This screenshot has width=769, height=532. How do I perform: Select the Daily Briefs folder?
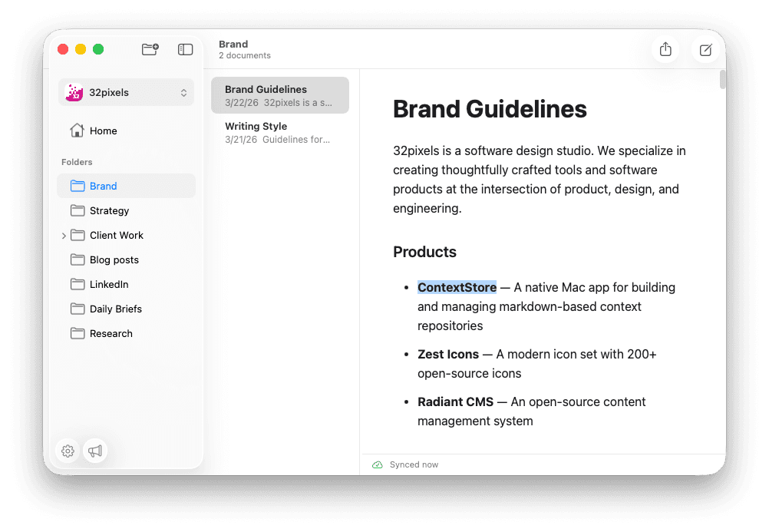pos(116,309)
